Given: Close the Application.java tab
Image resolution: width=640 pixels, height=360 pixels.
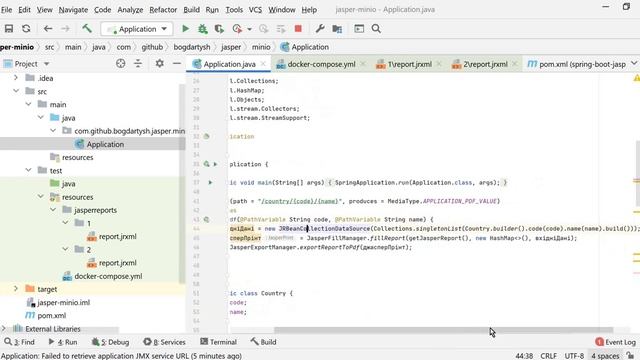Looking at the screenshot, I should click(263, 64).
